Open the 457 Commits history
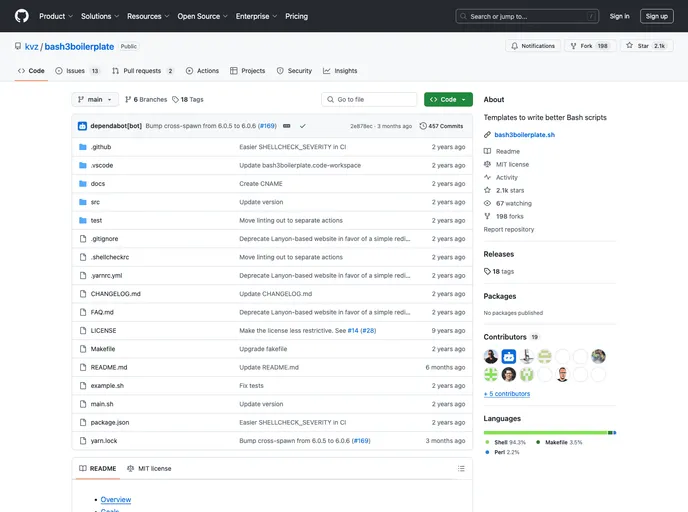 click(441, 126)
